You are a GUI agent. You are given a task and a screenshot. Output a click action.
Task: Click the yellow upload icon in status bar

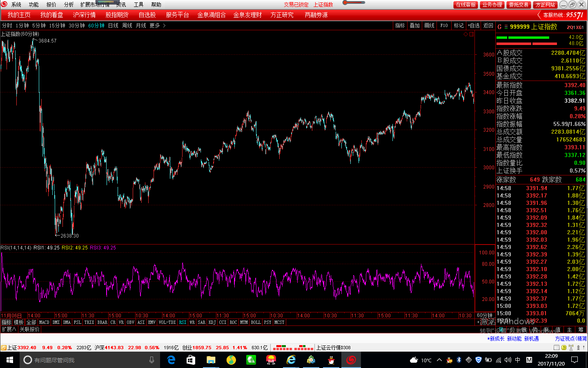click(x=563, y=348)
